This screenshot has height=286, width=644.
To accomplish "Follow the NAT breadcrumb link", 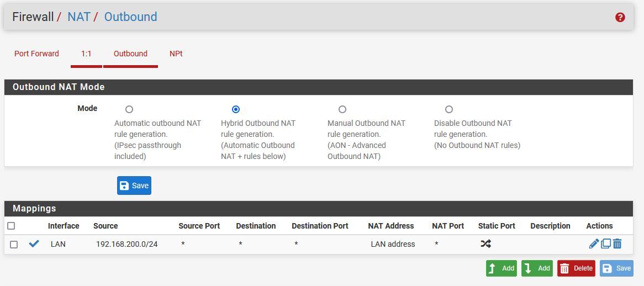I will (79, 17).
